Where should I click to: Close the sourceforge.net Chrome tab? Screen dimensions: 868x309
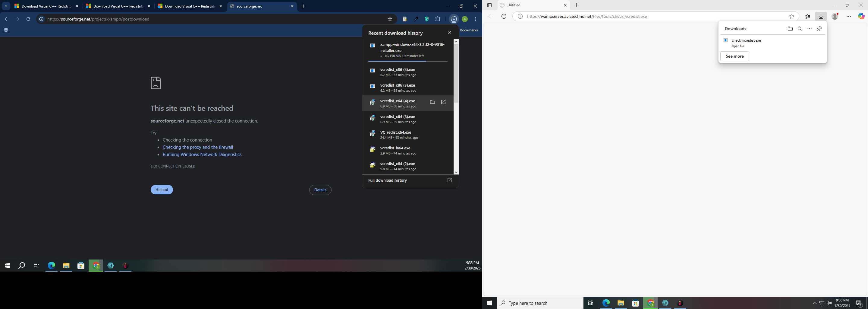pyautogui.click(x=292, y=6)
